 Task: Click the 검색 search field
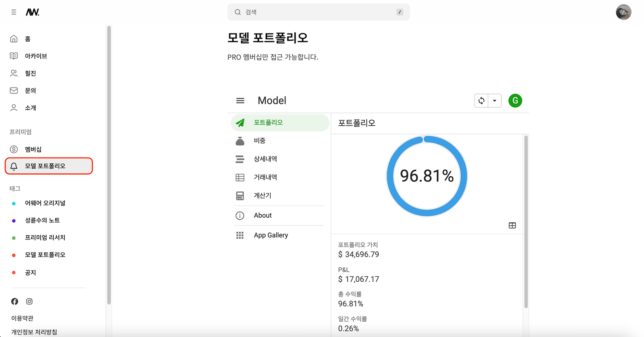(x=318, y=12)
